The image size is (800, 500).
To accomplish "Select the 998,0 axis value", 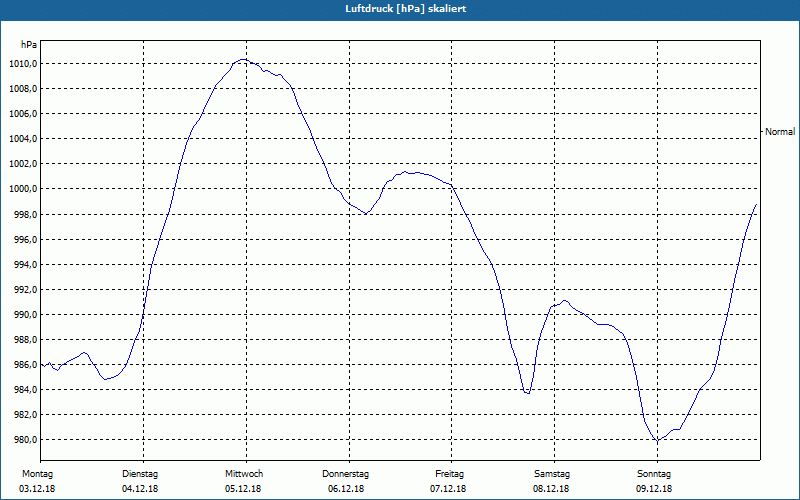I will [x=25, y=214].
